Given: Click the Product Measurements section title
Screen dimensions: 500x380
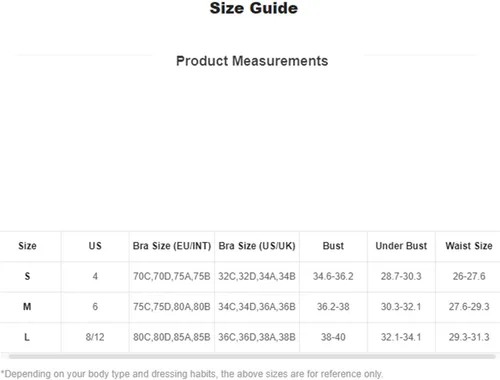Looking at the screenshot, I should [x=252, y=61].
